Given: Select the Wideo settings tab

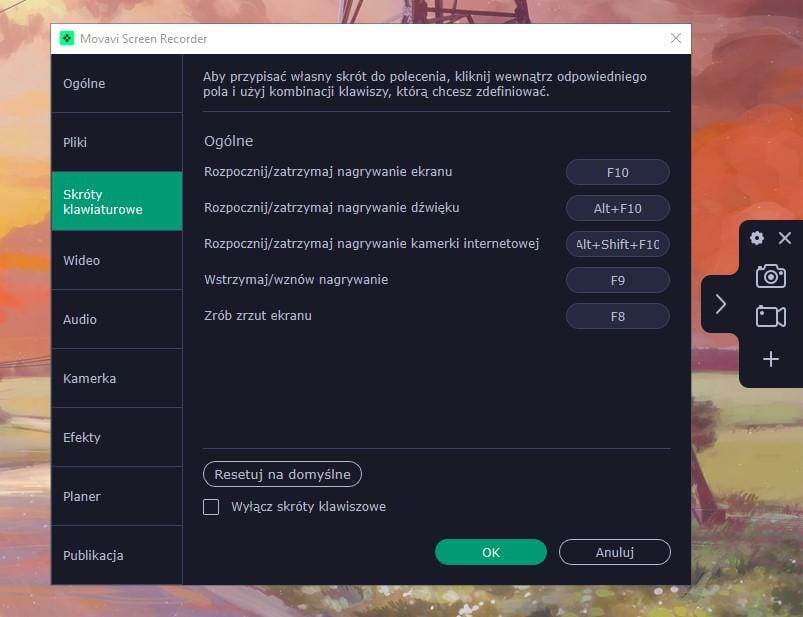Looking at the screenshot, I should 116,260.
